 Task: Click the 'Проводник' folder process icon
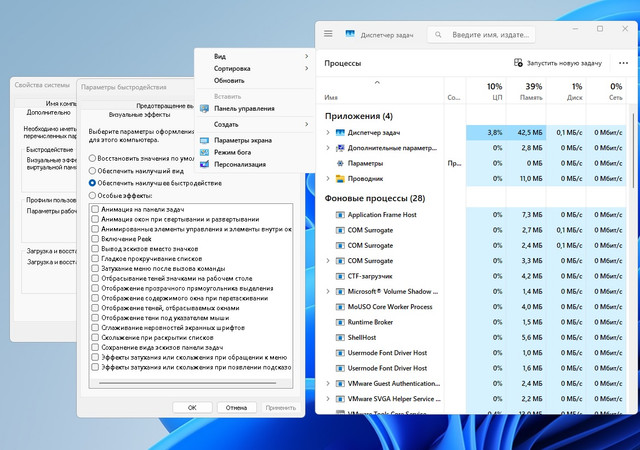coord(340,178)
